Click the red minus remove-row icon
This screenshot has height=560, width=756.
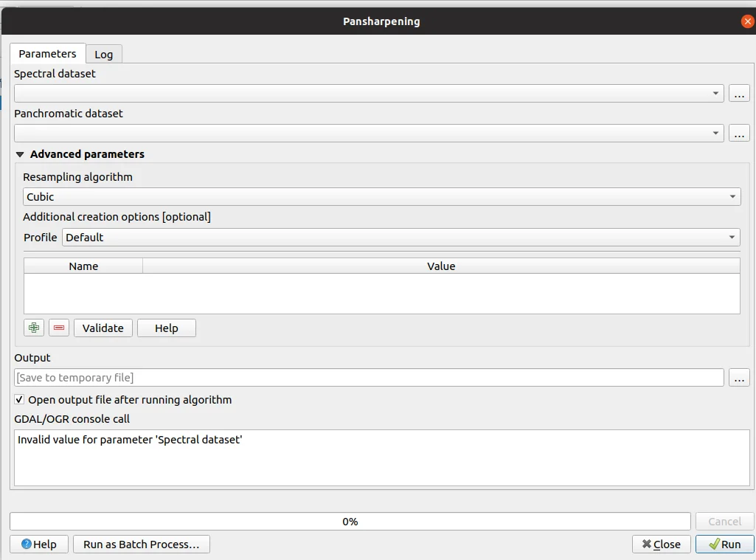coord(59,328)
